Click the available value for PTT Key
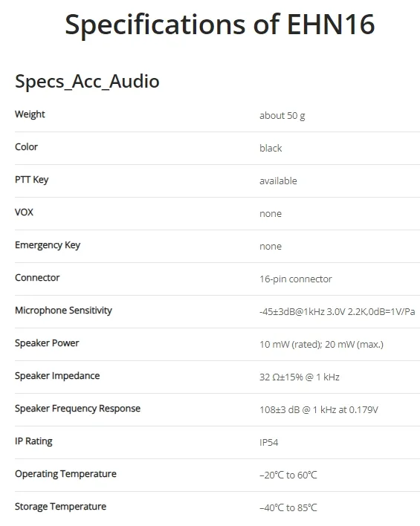The image size is (420, 526). [278, 181]
